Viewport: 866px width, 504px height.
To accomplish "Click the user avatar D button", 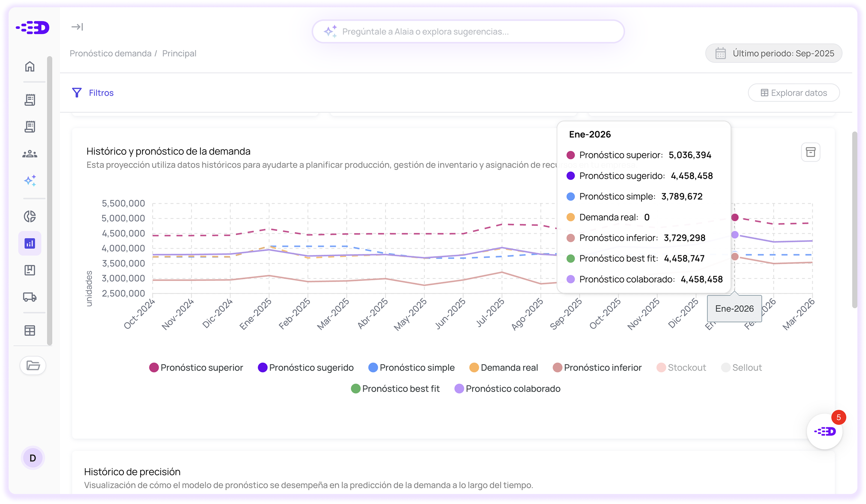I will coord(33,458).
